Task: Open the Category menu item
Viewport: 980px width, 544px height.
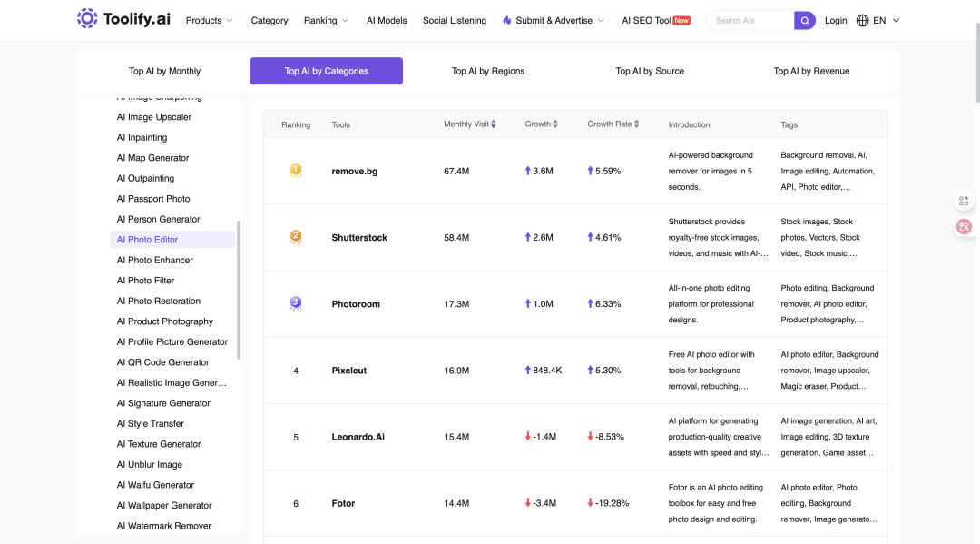Action: [269, 21]
